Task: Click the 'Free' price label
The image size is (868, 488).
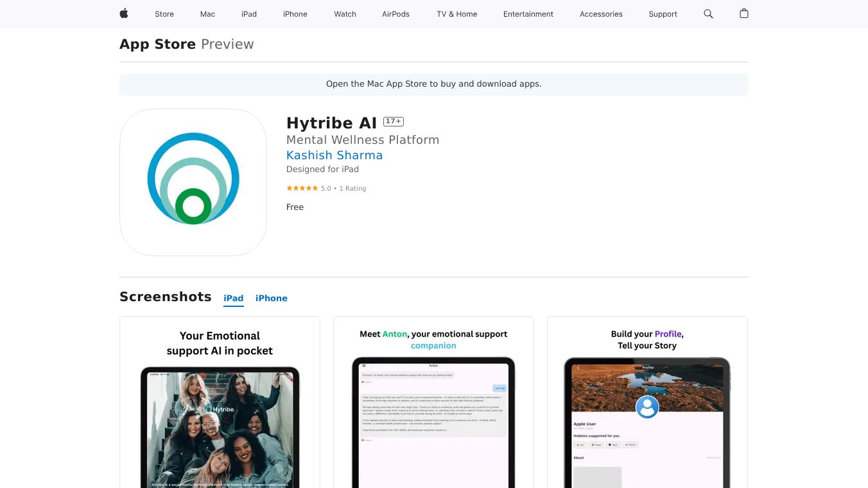Action: pyautogui.click(x=295, y=207)
